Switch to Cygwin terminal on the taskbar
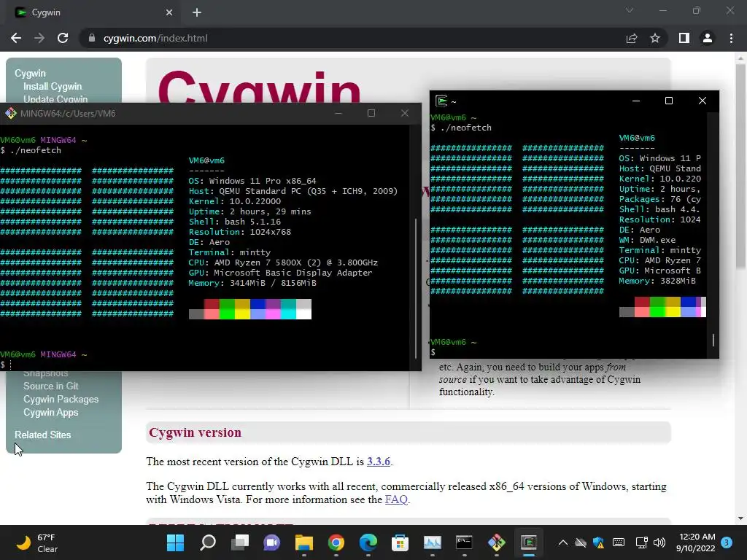The width and height of the screenshot is (747, 560). click(528, 542)
